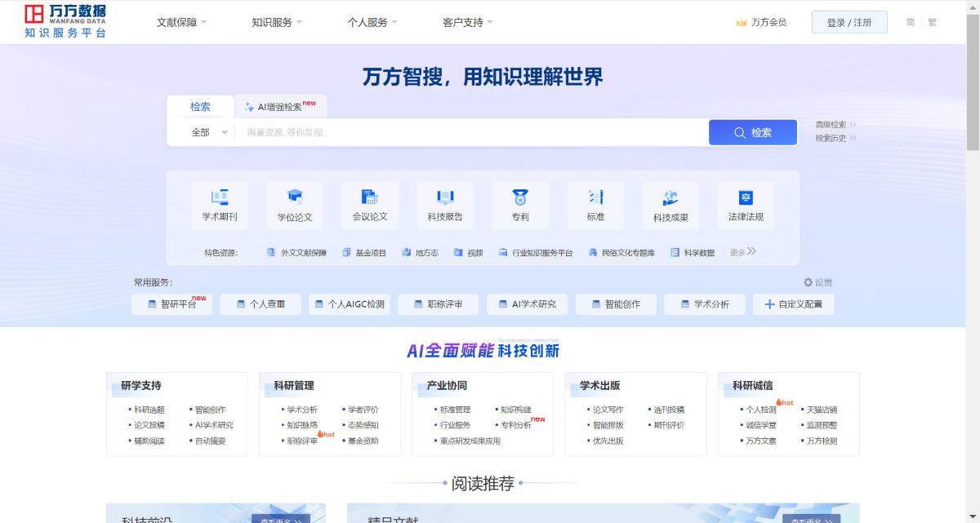The image size is (980, 523).
Task: Expand the 全部 search scope dropdown
Action: pos(209,132)
